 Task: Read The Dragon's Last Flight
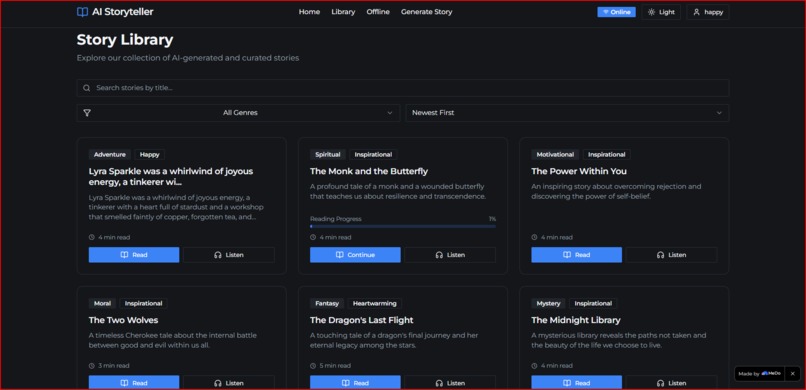pyautogui.click(x=355, y=383)
